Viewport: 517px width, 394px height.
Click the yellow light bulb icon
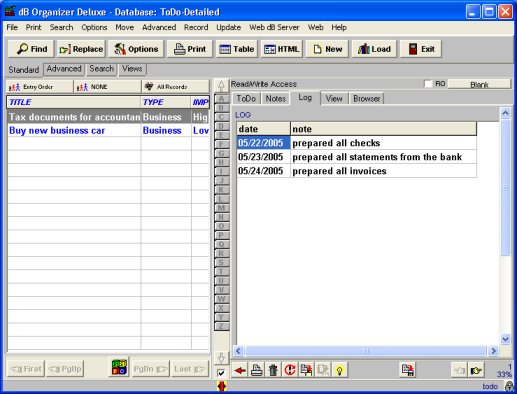pos(339,370)
